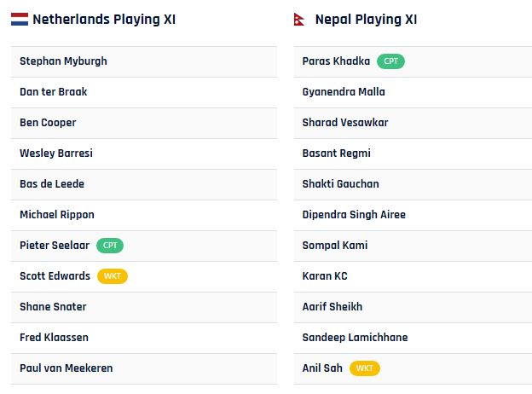This screenshot has height=394, width=532.
Task: Select Fred Klaassen in lineup
Action: click(144, 338)
